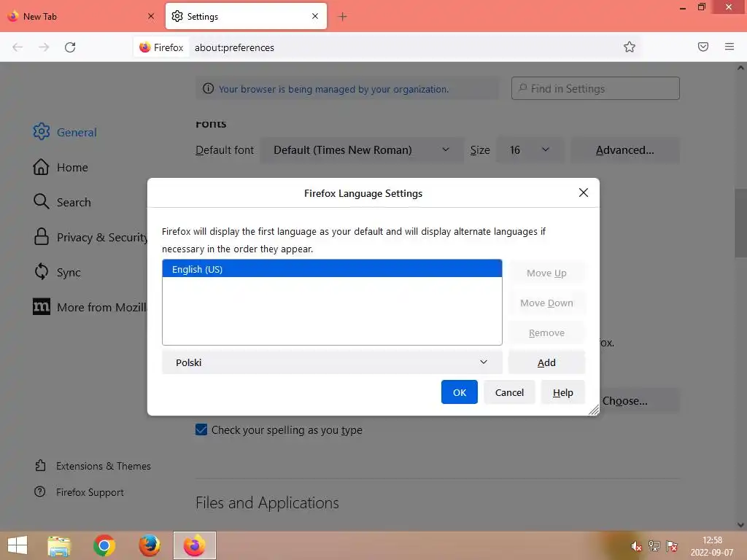The image size is (747, 560).
Task: Click the Remove language button
Action: (x=546, y=332)
